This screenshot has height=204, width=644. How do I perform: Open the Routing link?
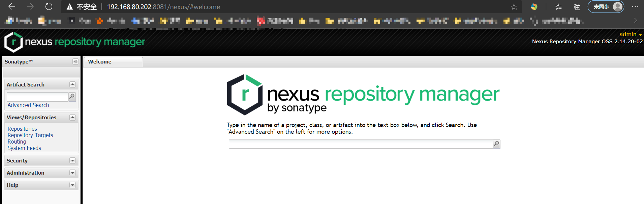17,142
